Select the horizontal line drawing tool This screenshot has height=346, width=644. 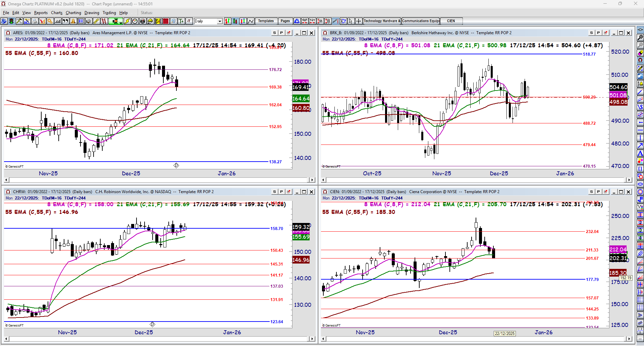[x=640, y=130]
